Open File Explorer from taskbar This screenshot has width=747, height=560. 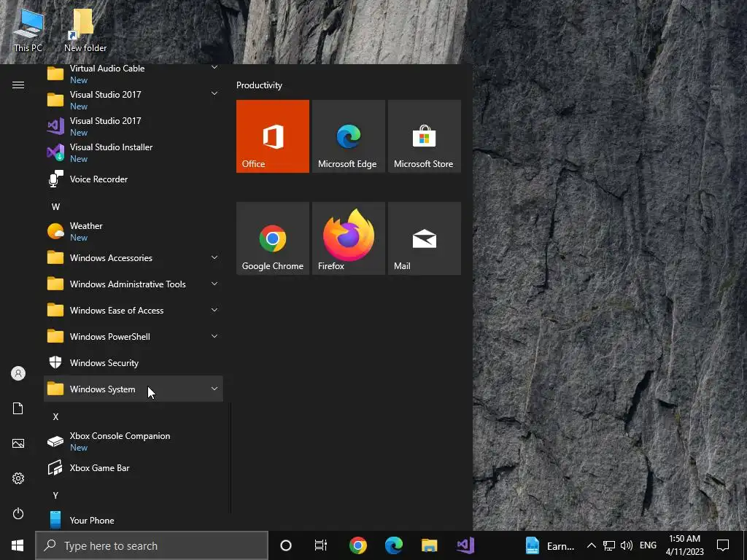pos(429,545)
